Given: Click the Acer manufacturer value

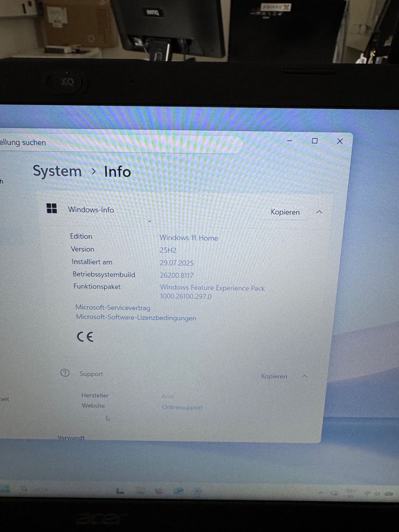Looking at the screenshot, I should (167, 396).
